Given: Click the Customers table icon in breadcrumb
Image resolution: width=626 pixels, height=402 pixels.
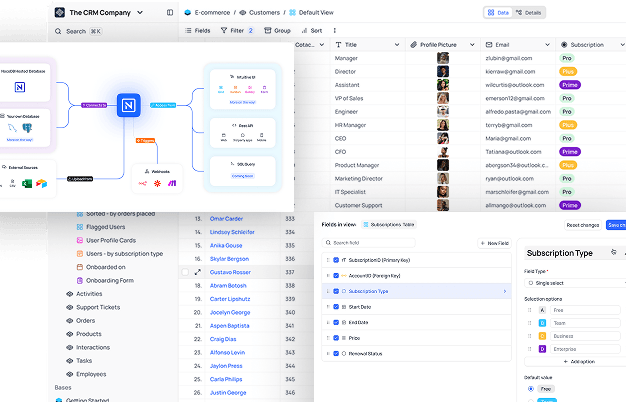Looking at the screenshot, I should click(242, 12).
